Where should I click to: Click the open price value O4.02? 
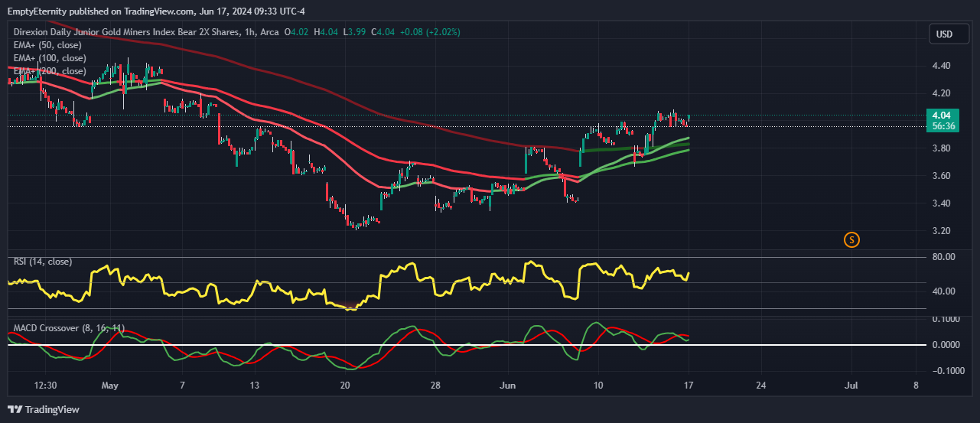[x=298, y=32]
